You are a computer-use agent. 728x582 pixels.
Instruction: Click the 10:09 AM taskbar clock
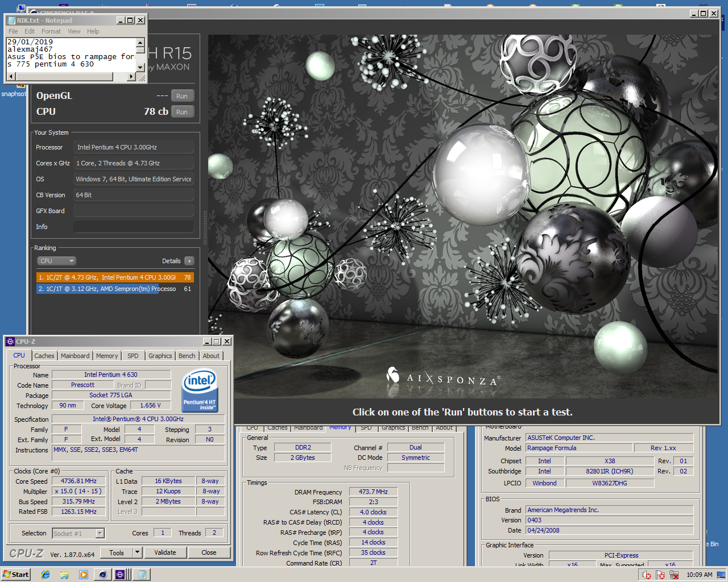tap(699, 575)
